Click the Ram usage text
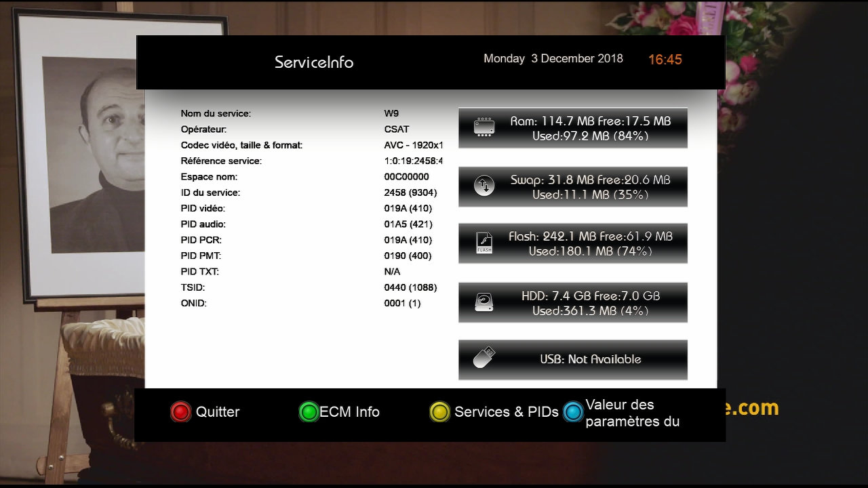 [590, 128]
